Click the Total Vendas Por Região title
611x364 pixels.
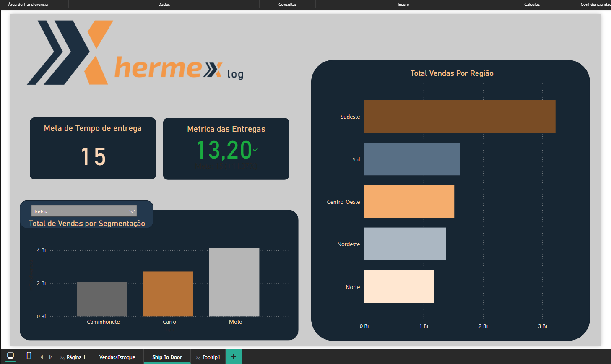coord(452,73)
